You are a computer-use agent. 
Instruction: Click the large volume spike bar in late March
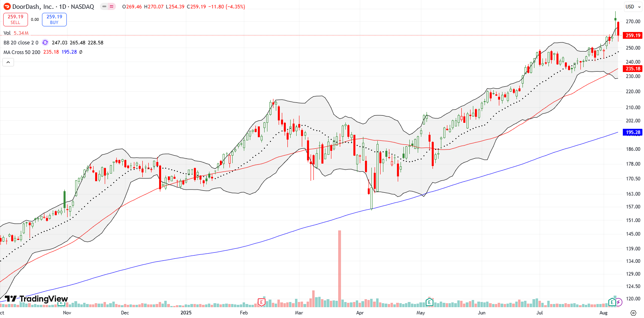click(x=340, y=268)
